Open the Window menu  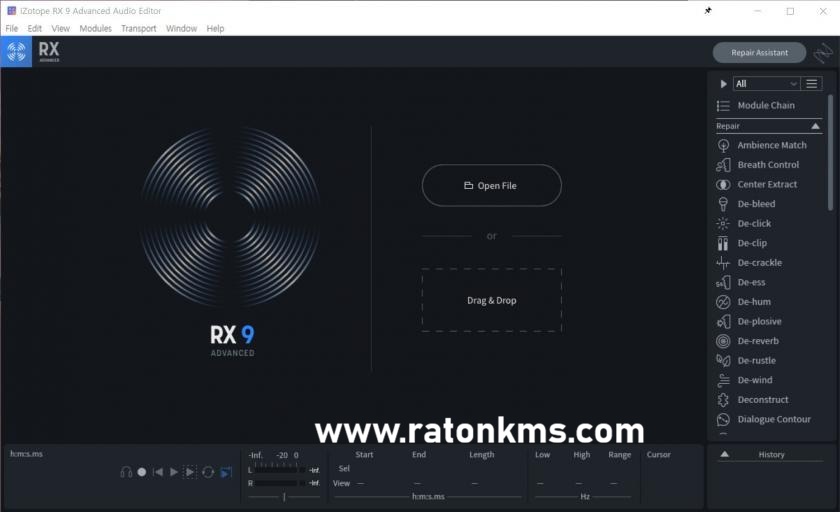coord(181,28)
